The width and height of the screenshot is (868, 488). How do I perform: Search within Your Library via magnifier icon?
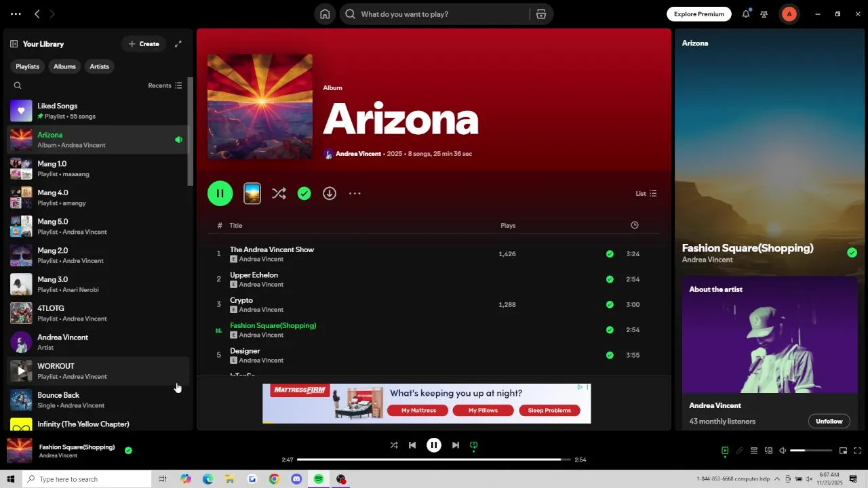(18, 85)
